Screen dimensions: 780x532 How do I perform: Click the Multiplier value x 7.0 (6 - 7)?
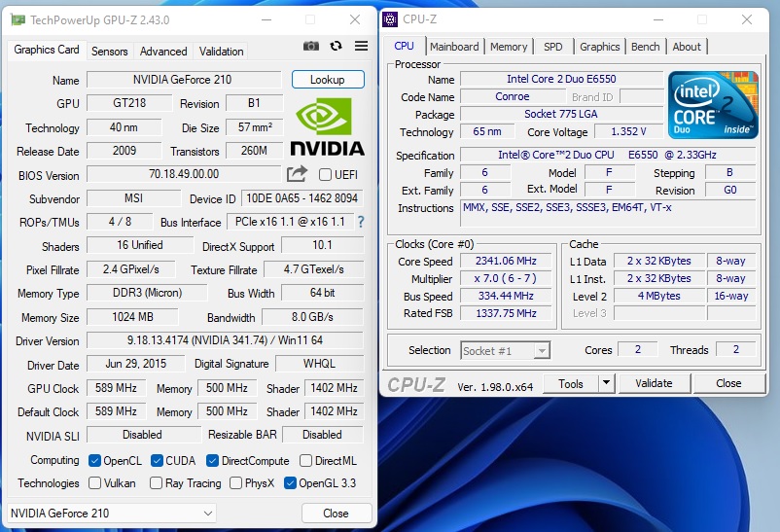point(506,278)
